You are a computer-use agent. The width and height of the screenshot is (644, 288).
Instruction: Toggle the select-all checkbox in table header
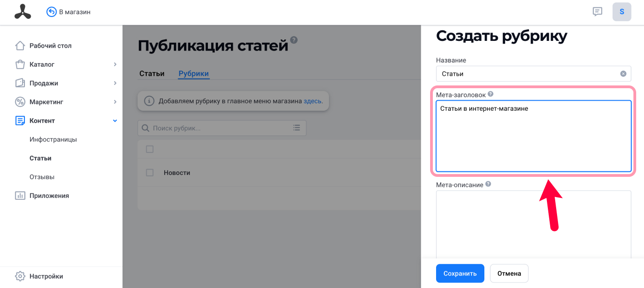149,149
